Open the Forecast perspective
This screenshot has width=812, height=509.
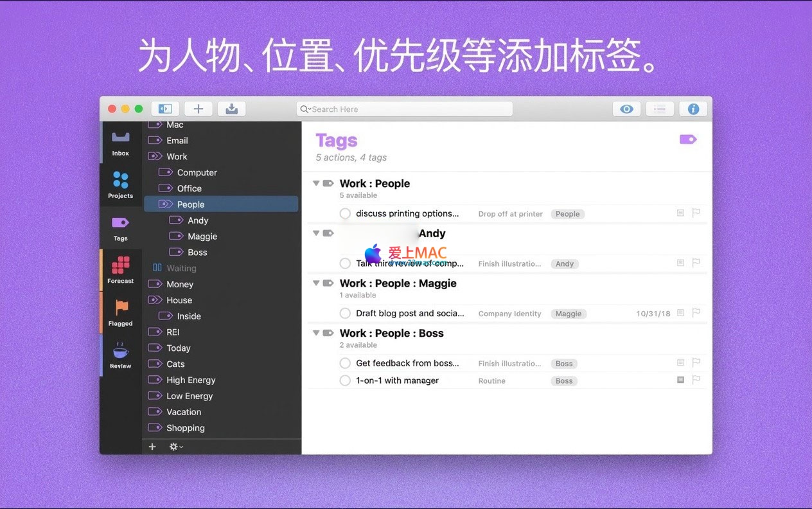point(120,270)
